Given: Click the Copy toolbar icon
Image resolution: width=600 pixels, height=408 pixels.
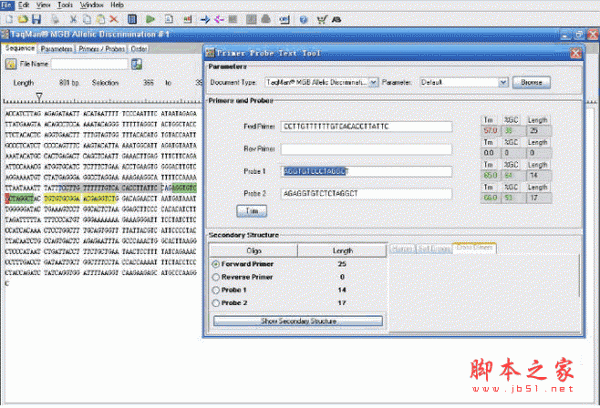Looking at the screenshot, I should click(x=87, y=19).
